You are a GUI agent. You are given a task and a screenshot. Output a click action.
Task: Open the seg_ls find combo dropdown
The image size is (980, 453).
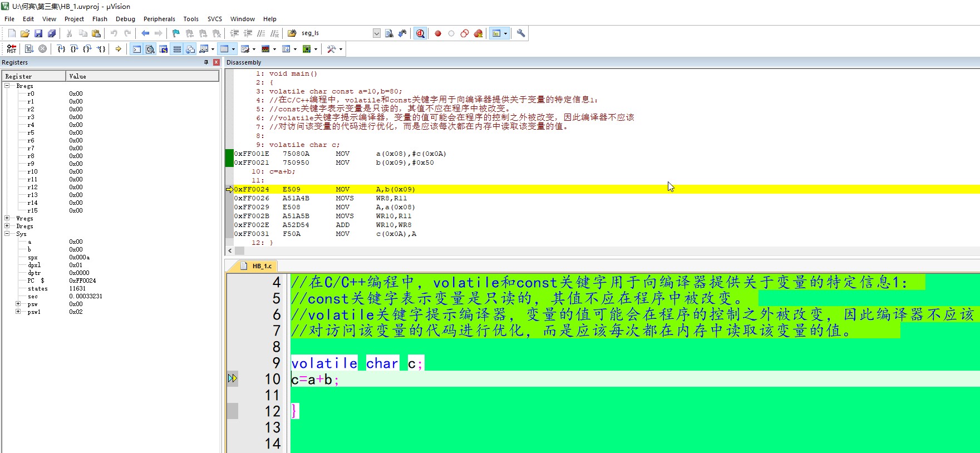(x=377, y=33)
